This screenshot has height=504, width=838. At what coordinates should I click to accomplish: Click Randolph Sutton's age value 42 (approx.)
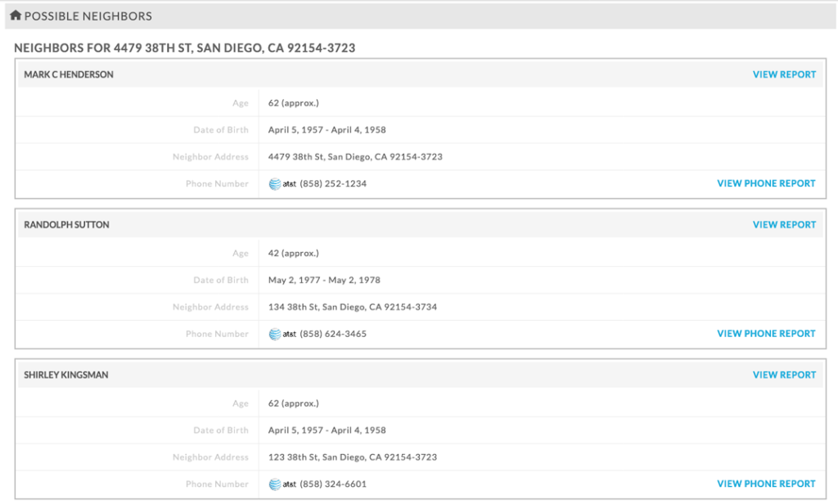[294, 254]
